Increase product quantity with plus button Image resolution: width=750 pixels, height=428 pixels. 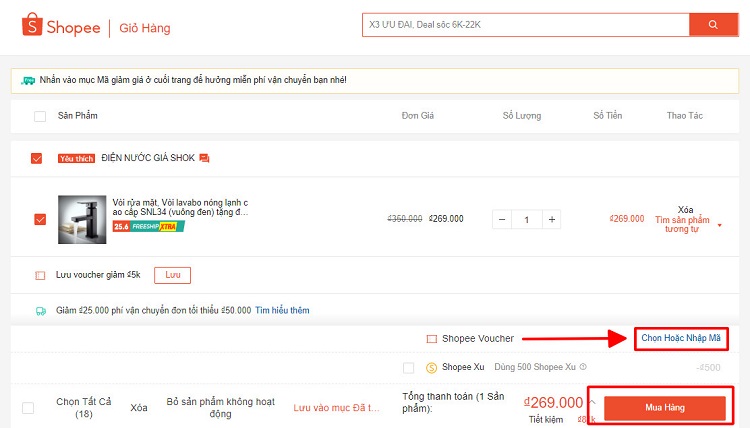click(551, 219)
